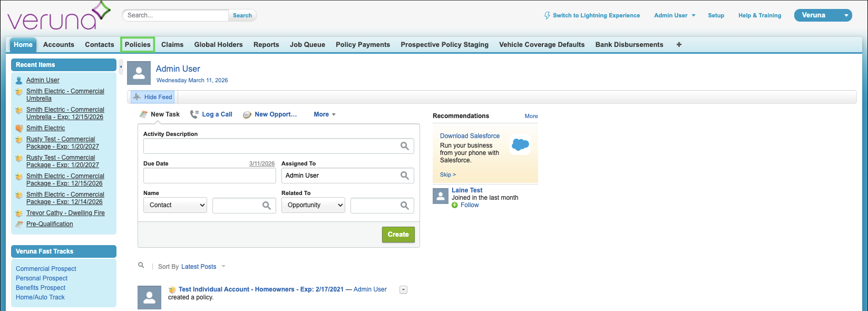Click More link in Recommendations
This screenshot has height=311, width=868.
(531, 116)
